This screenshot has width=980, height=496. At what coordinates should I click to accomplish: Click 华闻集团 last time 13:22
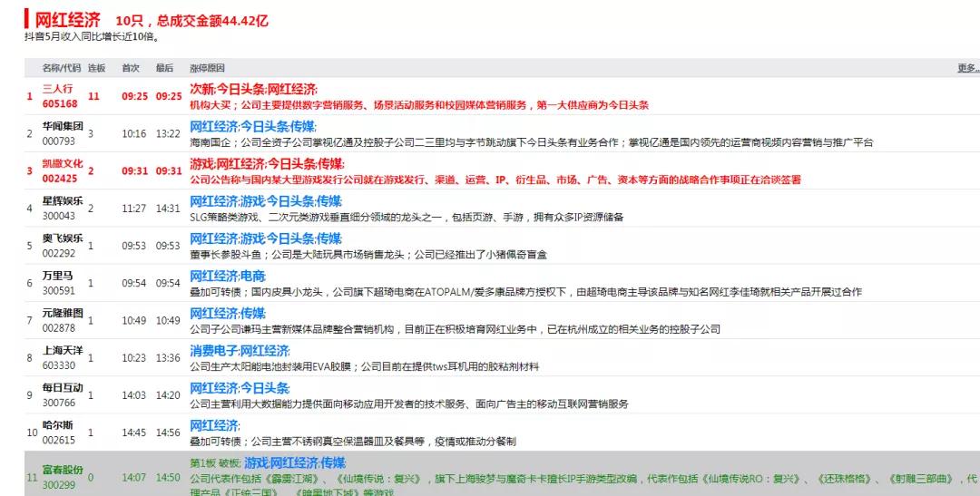(x=168, y=133)
